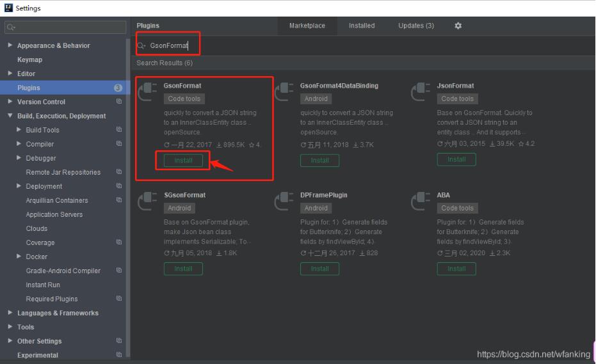Expand the Build Tools node
Screen dimensions: 596x364
[19, 130]
